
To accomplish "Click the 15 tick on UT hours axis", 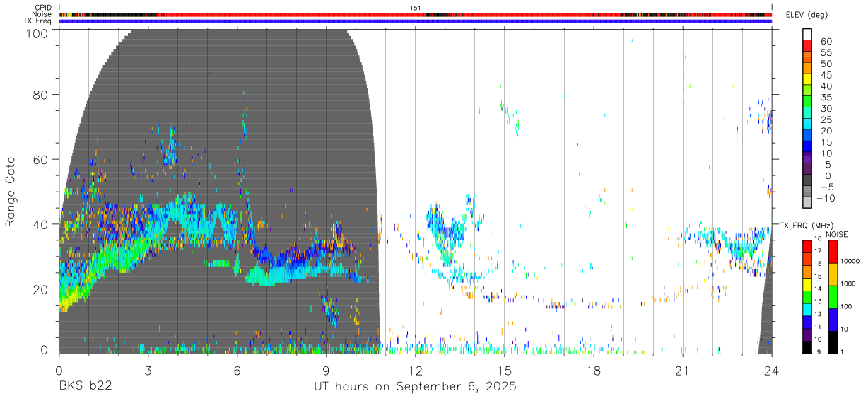I will [504, 371].
